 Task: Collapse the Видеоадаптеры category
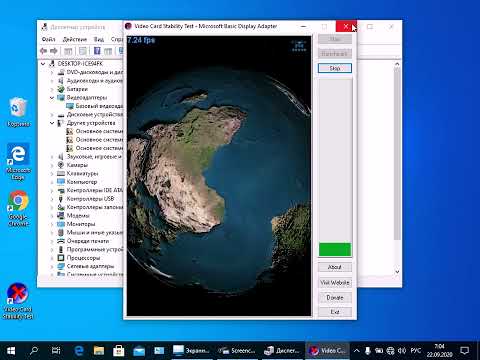click(52, 97)
